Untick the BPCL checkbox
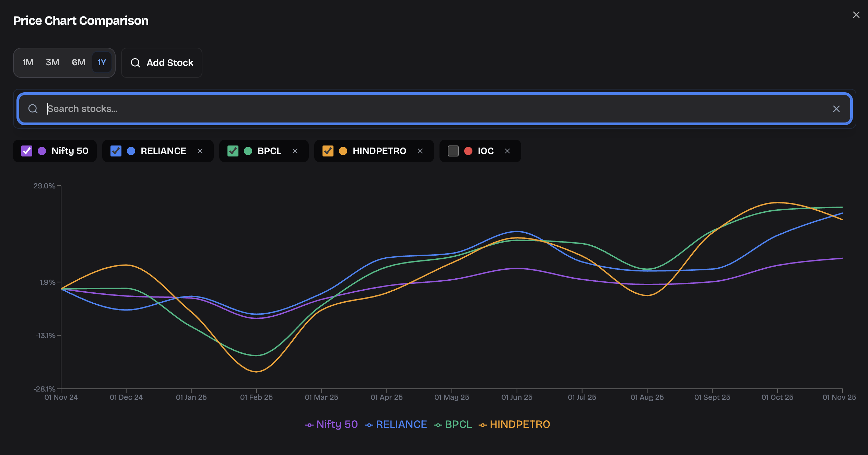868x455 pixels. [x=233, y=151]
